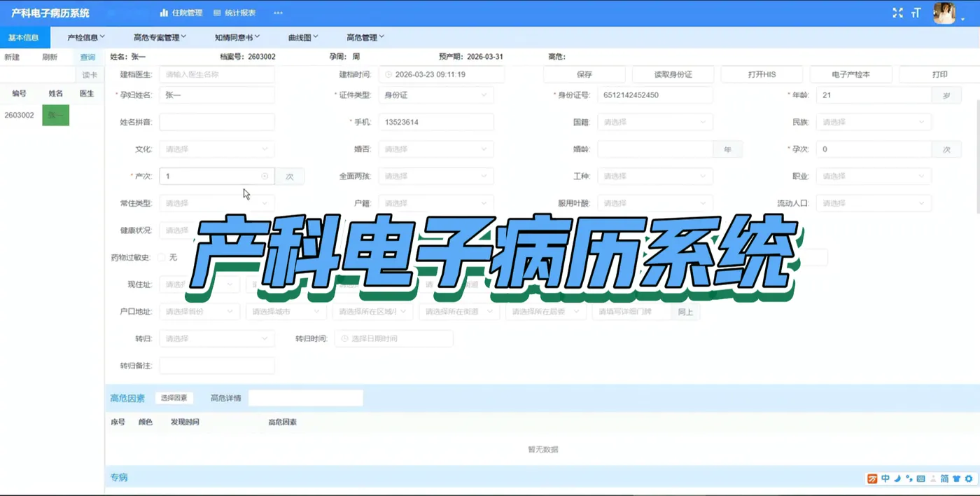
Task: Open 户口地址 省份 dropdown
Action: (x=199, y=312)
